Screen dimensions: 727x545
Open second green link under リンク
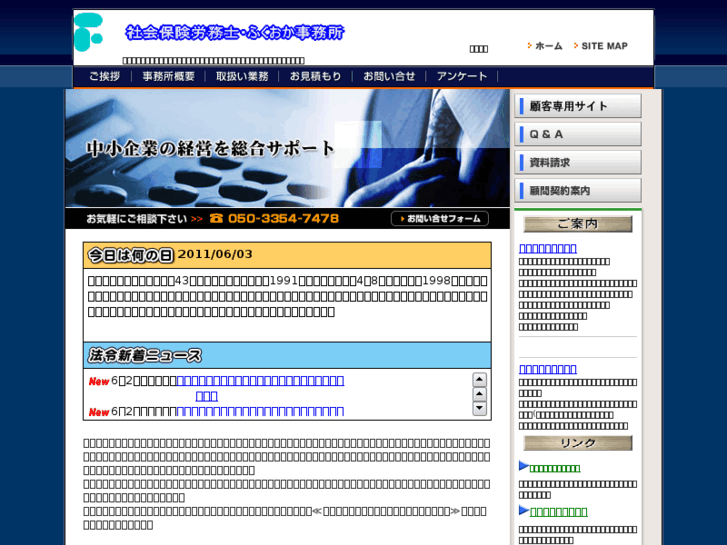tap(558, 512)
